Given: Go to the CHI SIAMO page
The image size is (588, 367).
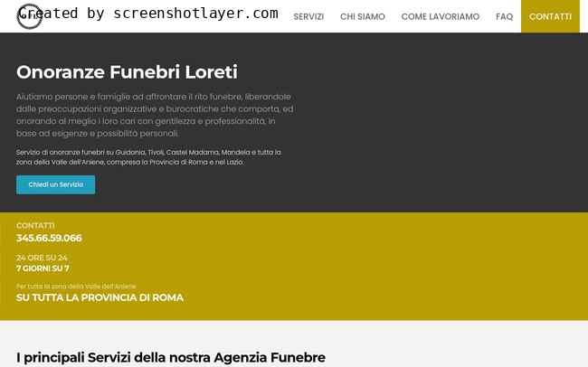Looking at the screenshot, I should pos(363,16).
